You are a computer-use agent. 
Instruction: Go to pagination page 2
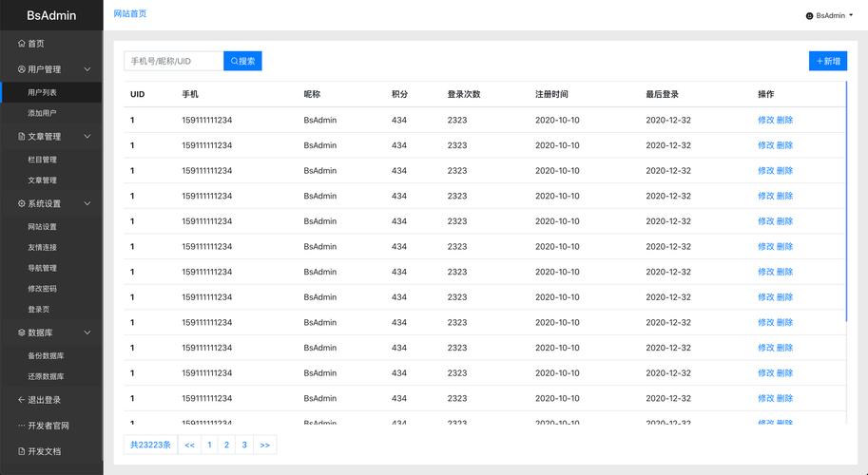click(226, 445)
